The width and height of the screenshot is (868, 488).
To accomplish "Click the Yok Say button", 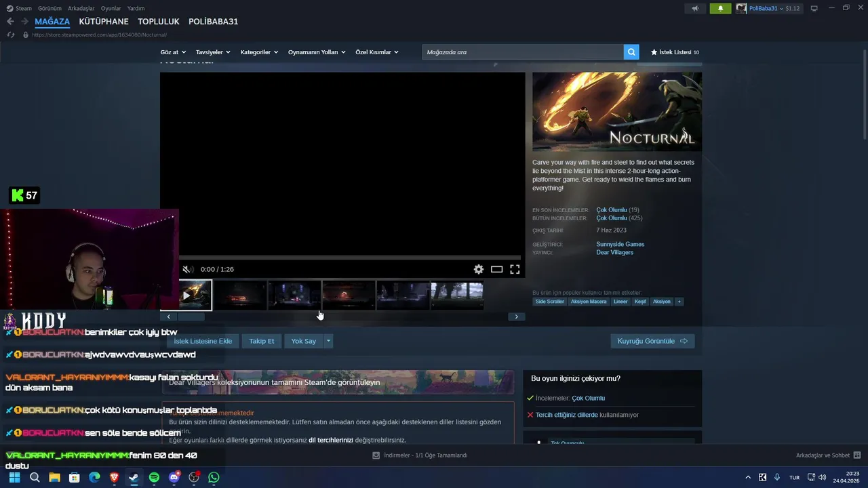I will pyautogui.click(x=304, y=341).
